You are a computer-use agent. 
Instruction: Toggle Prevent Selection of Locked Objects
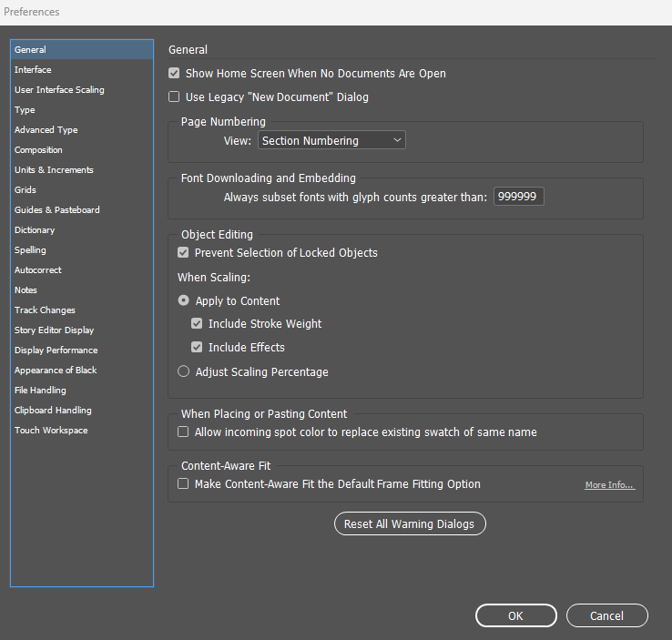pos(183,253)
